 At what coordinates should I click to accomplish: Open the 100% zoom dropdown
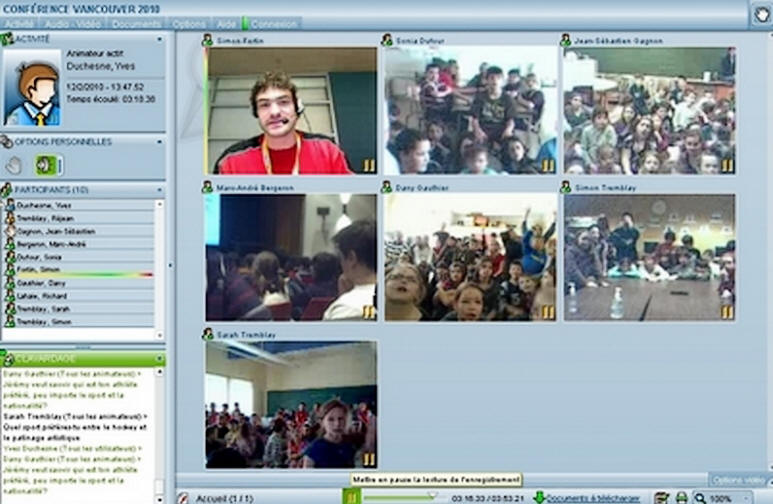[x=723, y=498]
